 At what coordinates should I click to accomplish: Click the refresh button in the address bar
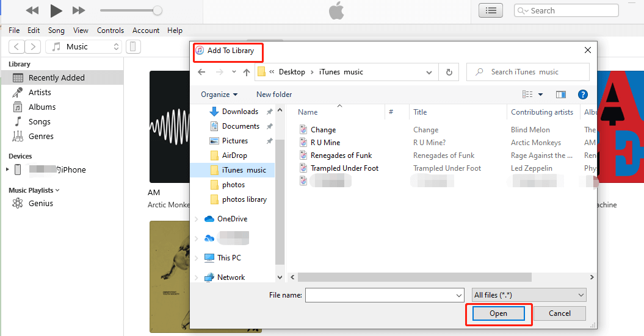pyautogui.click(x=449, y=72)
